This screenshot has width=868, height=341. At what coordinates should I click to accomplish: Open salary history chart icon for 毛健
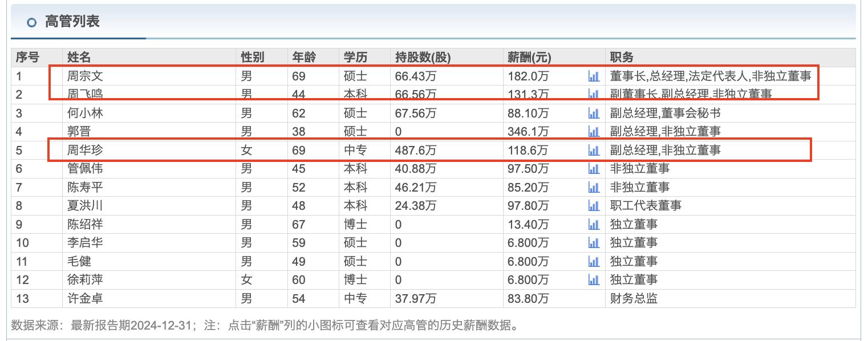[594, 262]
